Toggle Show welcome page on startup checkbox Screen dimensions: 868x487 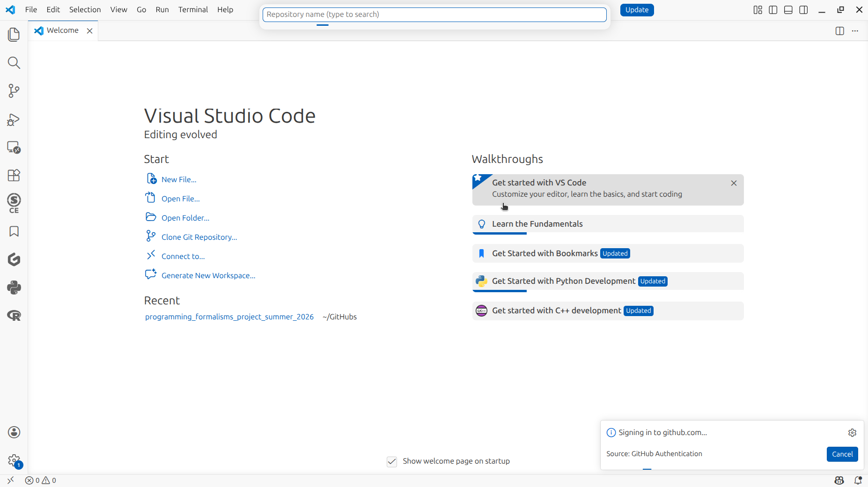[x=392, y=462]
